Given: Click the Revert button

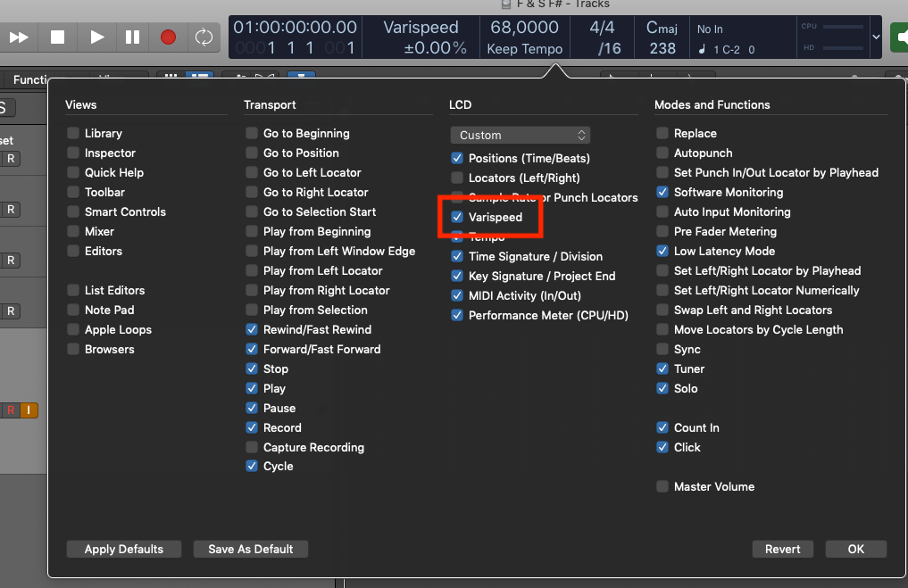Looking at the screenshot, I should click(x=782, y=550).
